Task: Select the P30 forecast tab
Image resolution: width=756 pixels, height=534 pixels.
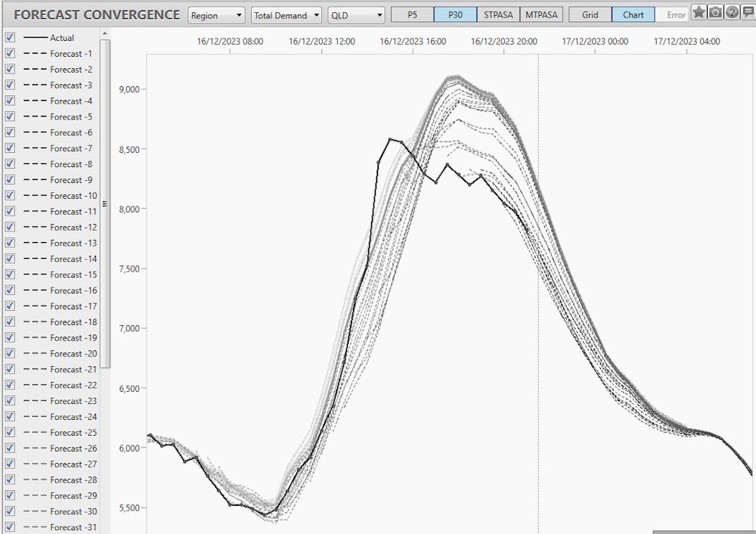Action: 456,15
